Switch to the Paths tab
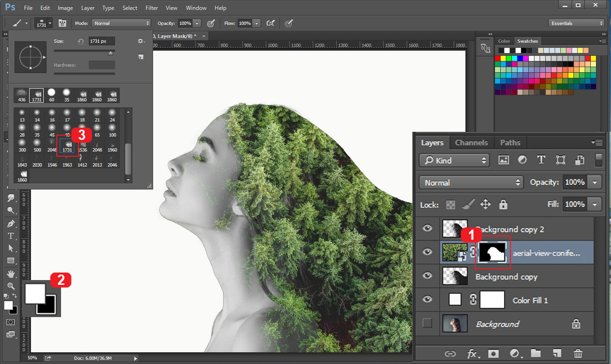This screenshot has width=611, height=364. [510, 143]
